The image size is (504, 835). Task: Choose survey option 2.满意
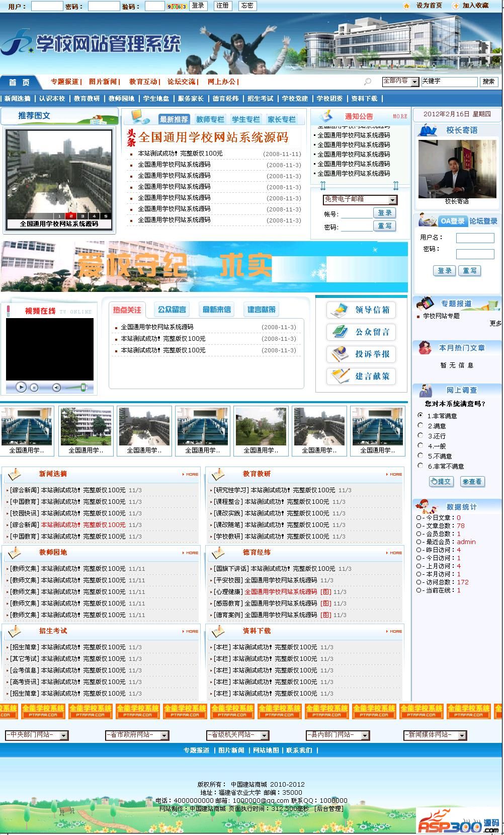tap(420, 425)
